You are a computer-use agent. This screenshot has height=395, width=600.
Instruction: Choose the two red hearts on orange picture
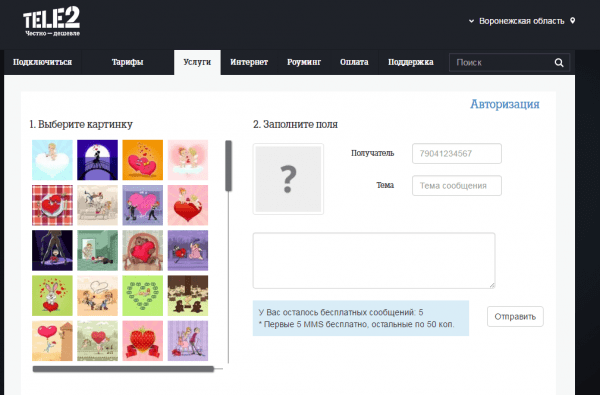coord(142,160)
